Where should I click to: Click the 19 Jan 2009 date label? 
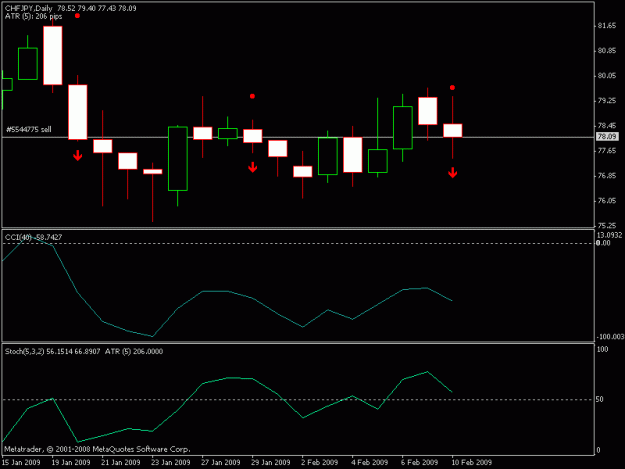[x=71, y=463]
